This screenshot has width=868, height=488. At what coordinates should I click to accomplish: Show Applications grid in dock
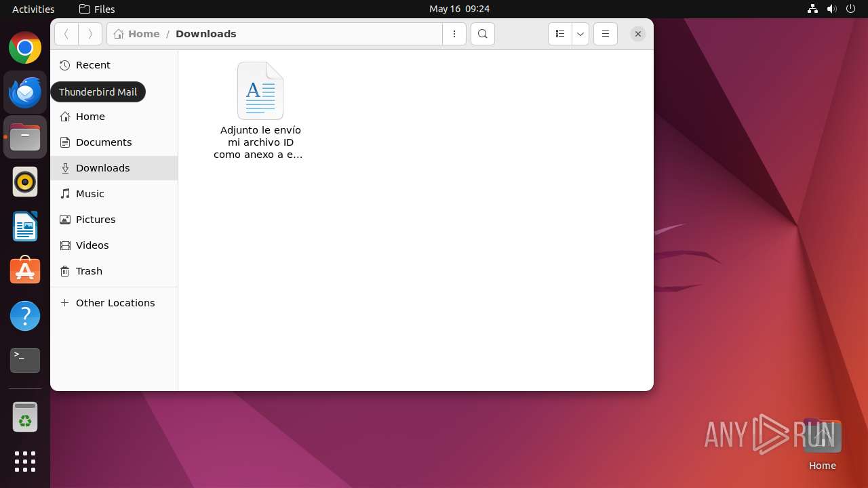point(25,462)
